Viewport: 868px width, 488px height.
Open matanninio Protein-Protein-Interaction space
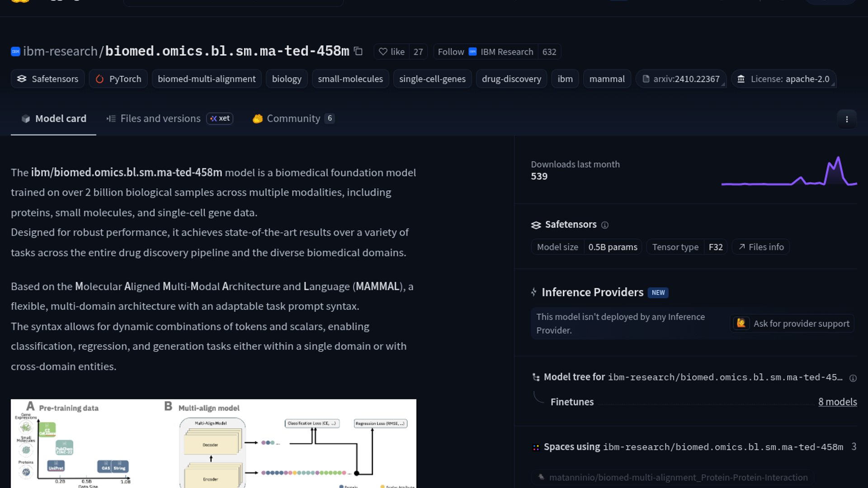pos(672,477)
